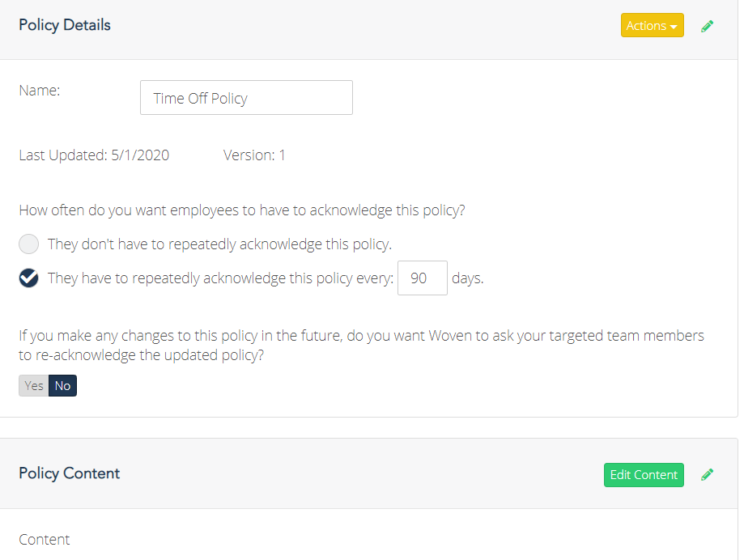Screen dimensions: 744x560
Task: Click the "days." label after the 90 field
Action: click(x=467, y=278)
